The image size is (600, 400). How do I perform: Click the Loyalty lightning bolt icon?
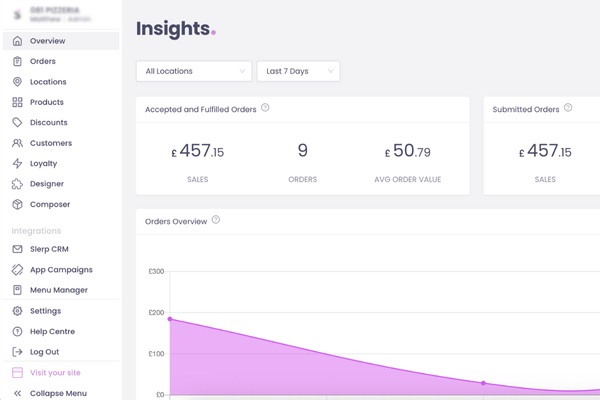[x=18, y=163]
